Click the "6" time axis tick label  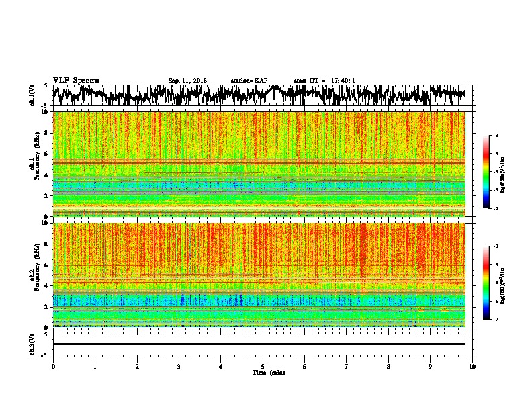pyautogui.click(x=304, y=367)
